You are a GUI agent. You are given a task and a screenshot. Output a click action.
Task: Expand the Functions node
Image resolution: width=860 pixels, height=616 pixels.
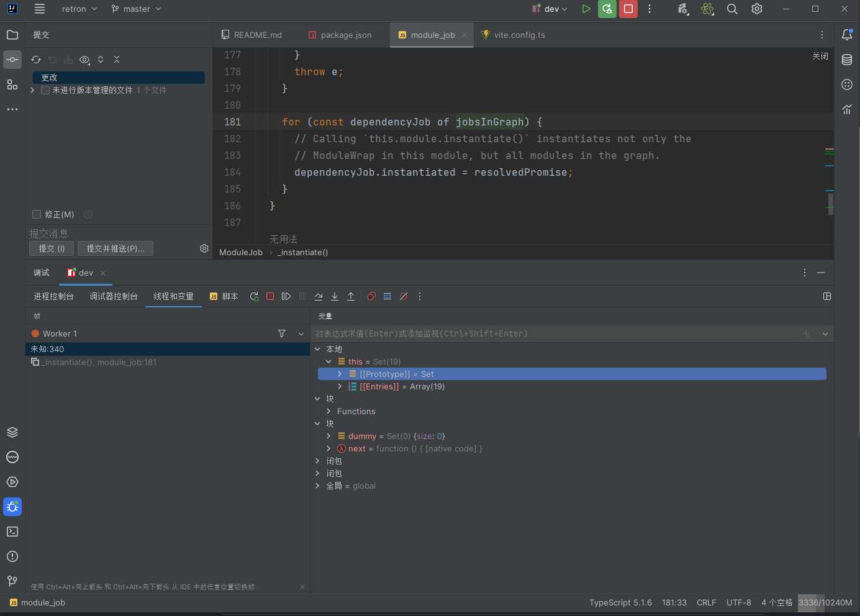328,411
